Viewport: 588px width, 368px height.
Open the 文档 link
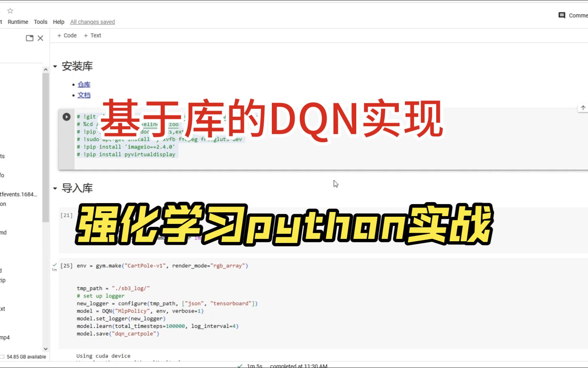pyautogui.click(x=84, y=95)
